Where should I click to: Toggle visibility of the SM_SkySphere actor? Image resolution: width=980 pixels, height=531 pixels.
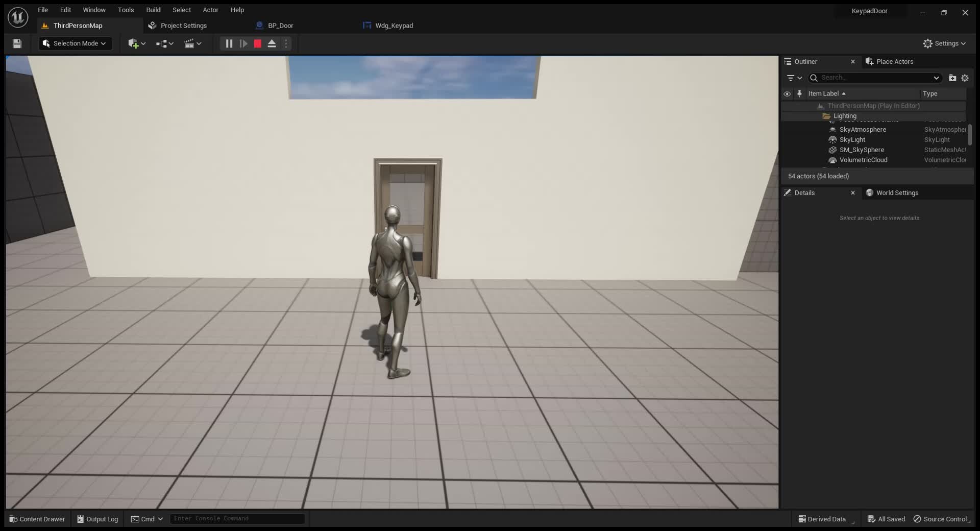coord(788,150)
